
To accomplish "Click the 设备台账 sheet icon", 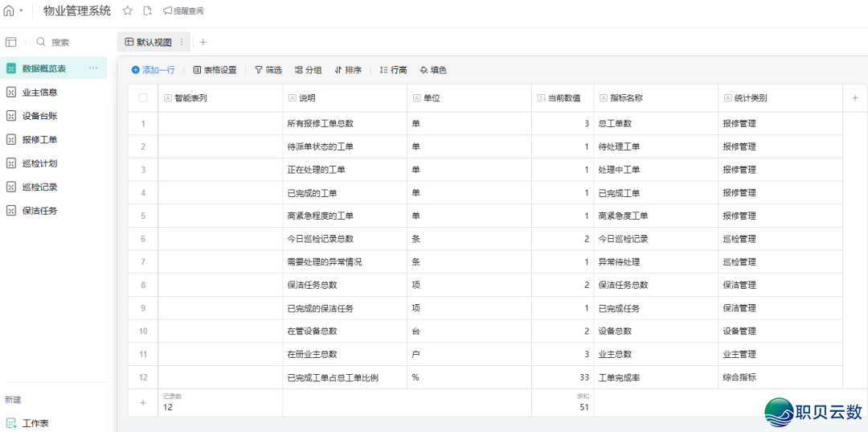I will click(x=11, y=116).
